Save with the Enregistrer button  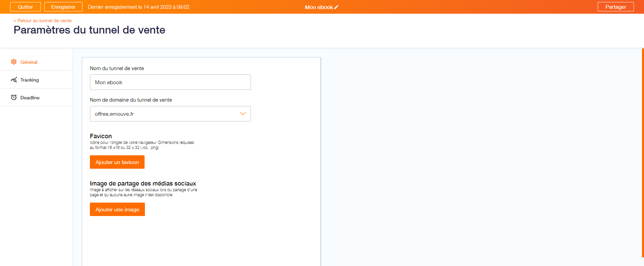(x=63, y=7)
